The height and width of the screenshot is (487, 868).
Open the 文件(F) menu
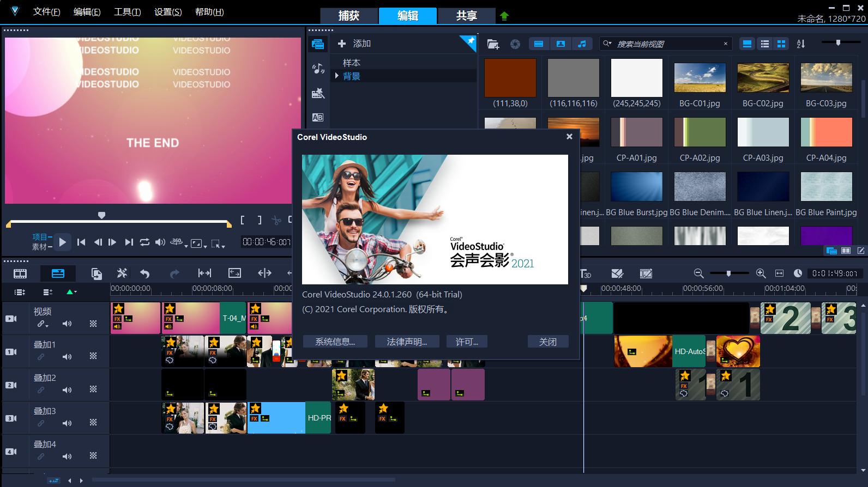pyautogui.click(x=47, y=12)
